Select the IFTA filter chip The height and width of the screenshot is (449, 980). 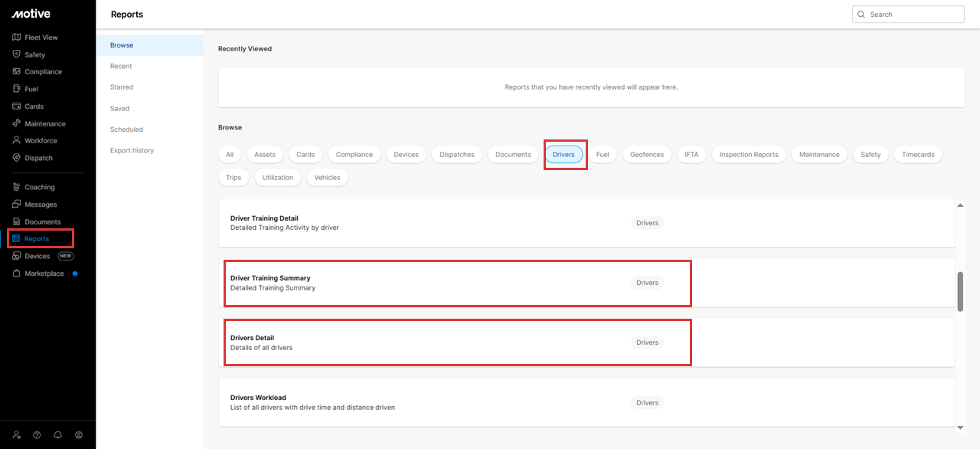pyautogui.click(x=691, y=155)
